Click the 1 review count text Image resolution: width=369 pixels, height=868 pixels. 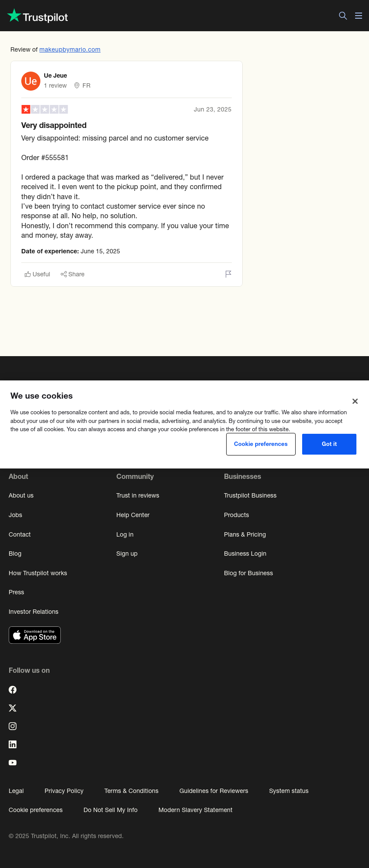[55, 85]
